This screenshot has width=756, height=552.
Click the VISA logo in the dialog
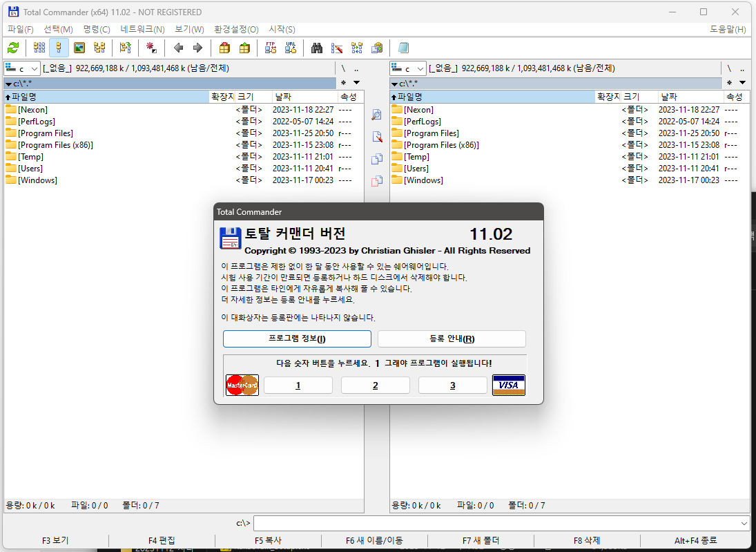coord(509,385)
